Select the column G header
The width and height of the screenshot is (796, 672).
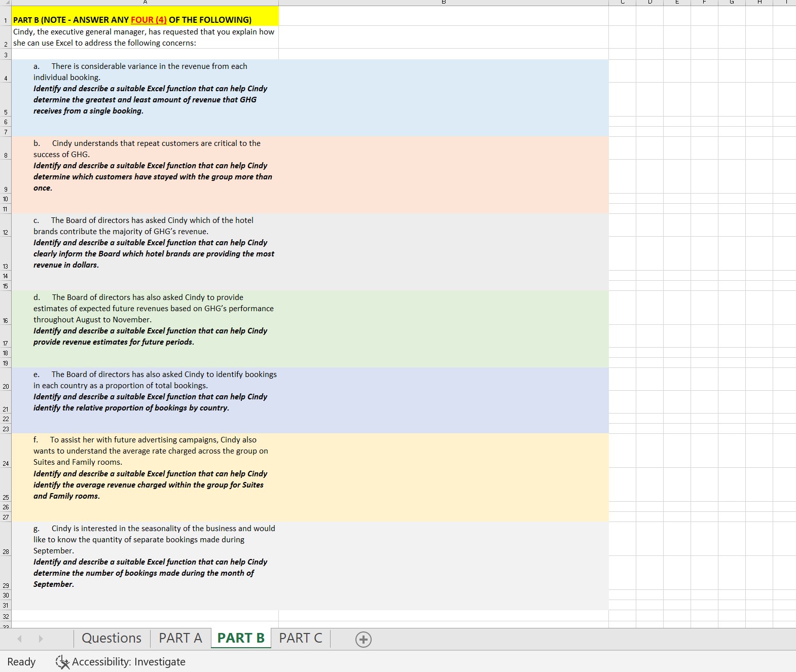point(732,3)
